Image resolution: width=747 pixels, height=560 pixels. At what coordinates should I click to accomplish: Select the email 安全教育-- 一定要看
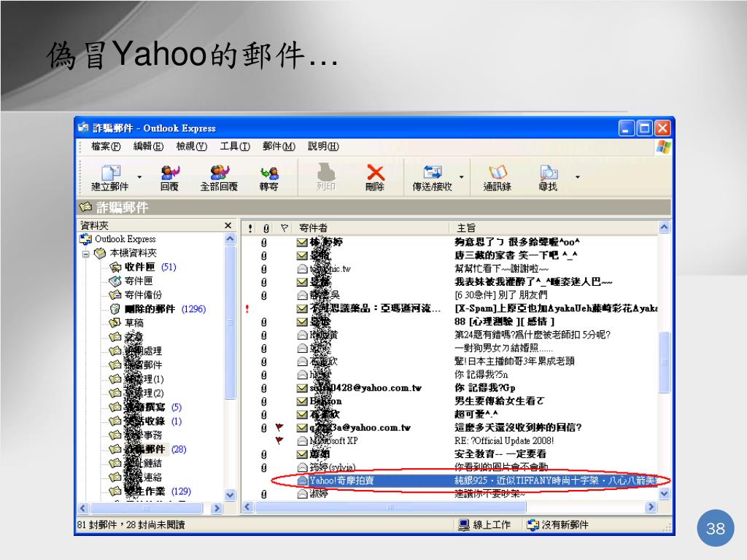point(450,454)
